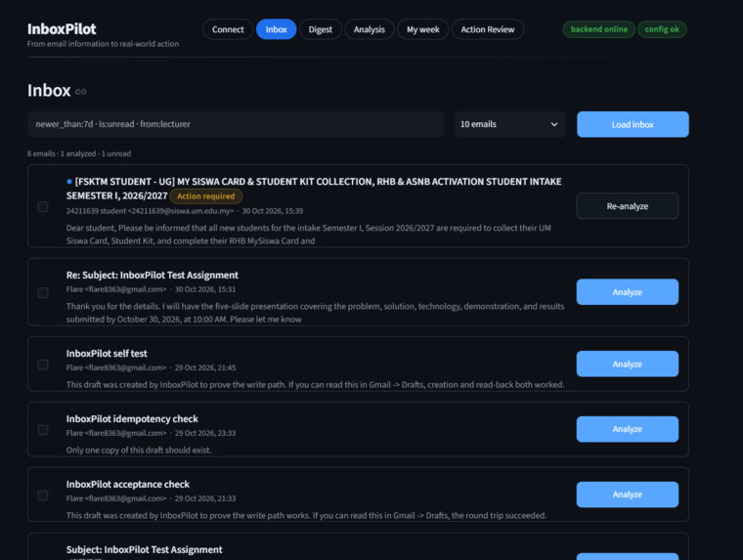The width and height of the screenshot is (743, 560).
Task: Open the bottom Subject: InboxPilot Test Assignment title
Action: coord(144,549)
